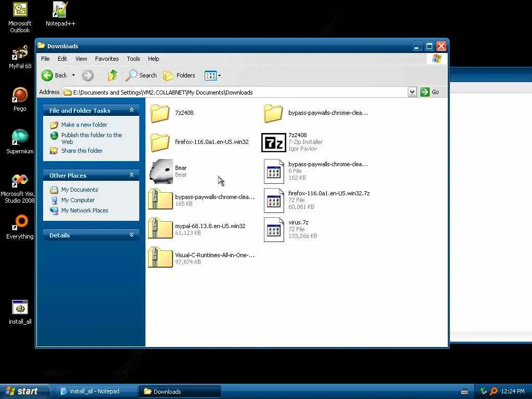Click the network connection tray icon
Viewport: 532px width, 399px height.
pyautogui.click(x=484, y=391)
